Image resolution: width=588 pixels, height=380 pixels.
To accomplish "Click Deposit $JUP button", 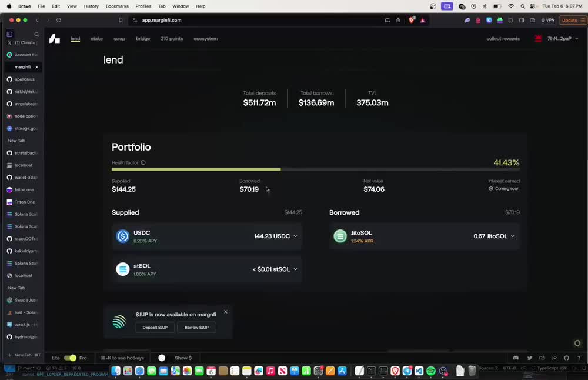I will (155, 328).
